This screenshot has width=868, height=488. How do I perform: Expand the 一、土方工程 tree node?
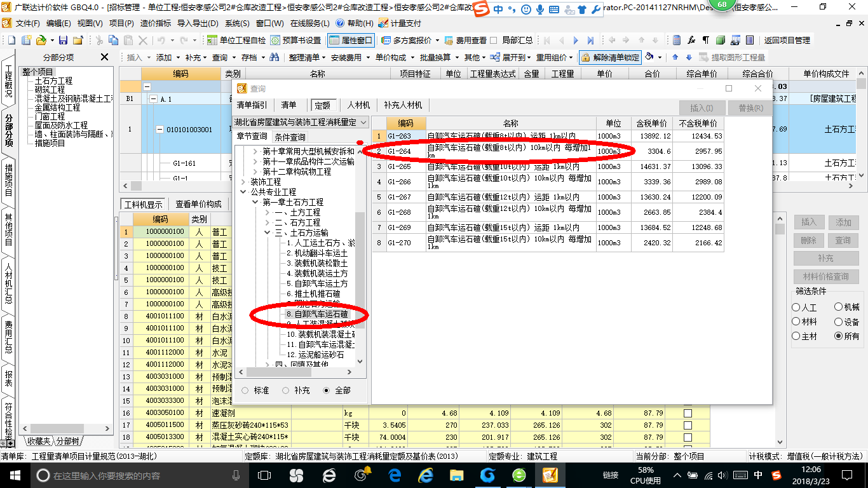click(x=268, y=212)
